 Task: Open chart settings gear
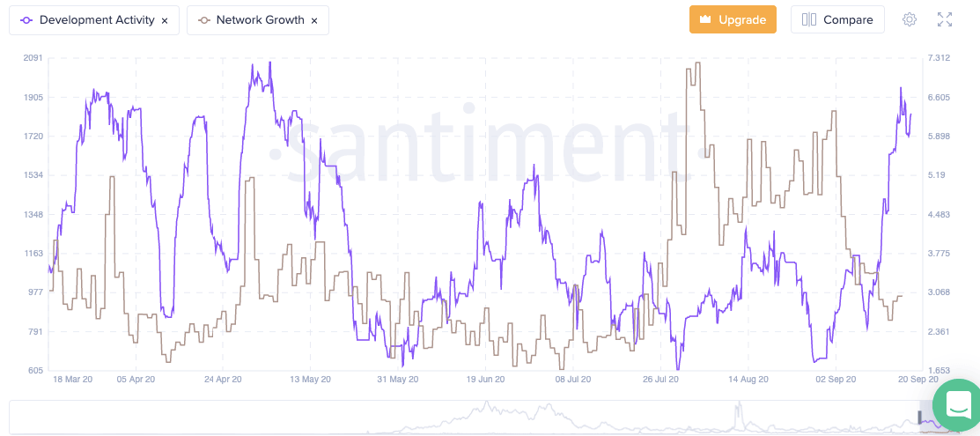coord(910,19)
